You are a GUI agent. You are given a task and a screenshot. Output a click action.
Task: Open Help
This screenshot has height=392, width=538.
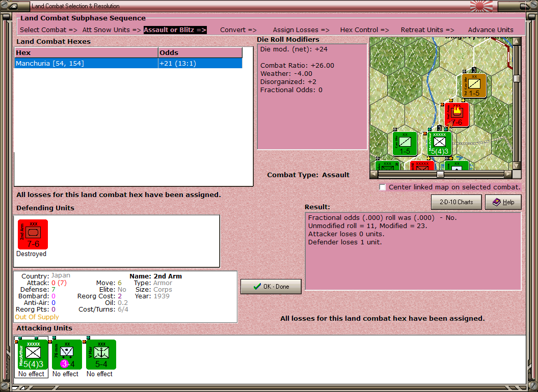(x=503, y=202)
